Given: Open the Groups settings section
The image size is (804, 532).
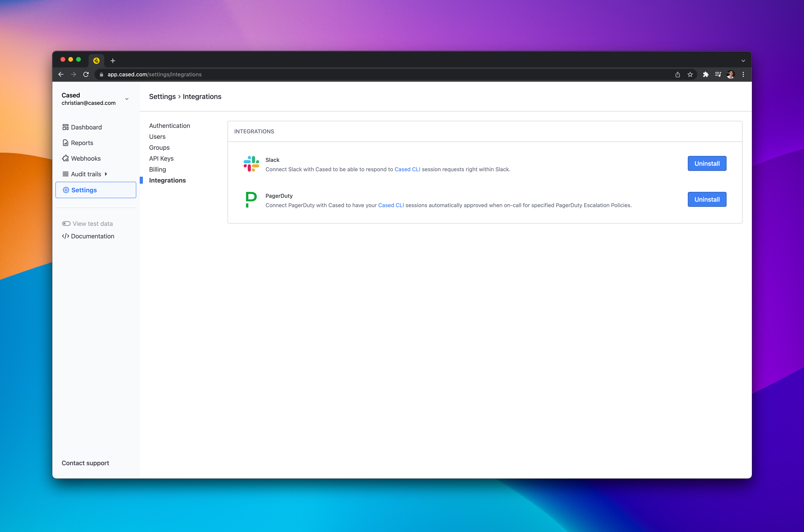Looking at the screenshot, I should pos(159,147).
